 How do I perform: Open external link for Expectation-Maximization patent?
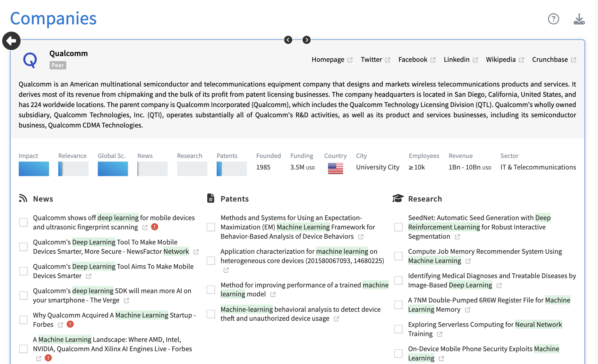point(361,237)
